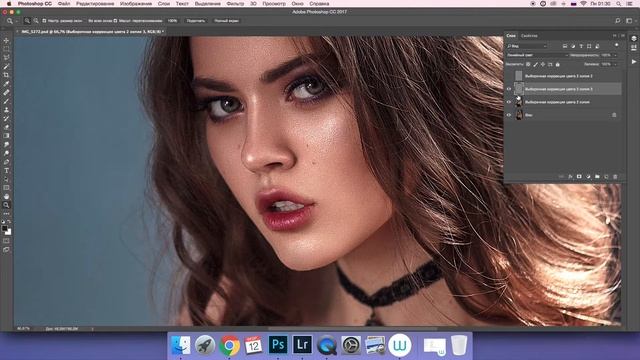The width and height of the screenshot is (640, 360).
Task: Filter layers by type layers icon
Action: click(x=581, y=46)
